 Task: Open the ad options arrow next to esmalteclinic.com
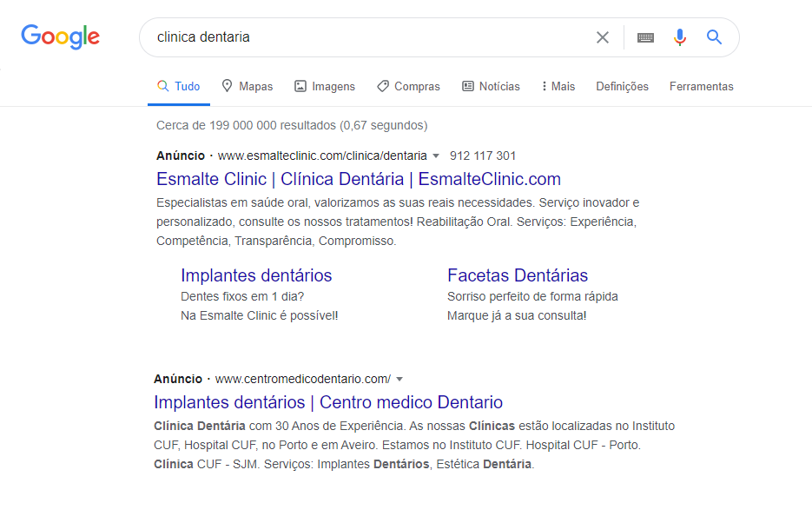coord(434,156)
